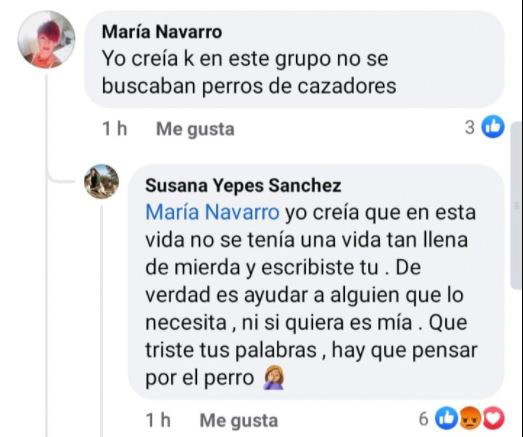The width and height of the screenshot is (523, 437).
Task: Click the facepalm emoji in Susana's reply
Action: (274, 377)
